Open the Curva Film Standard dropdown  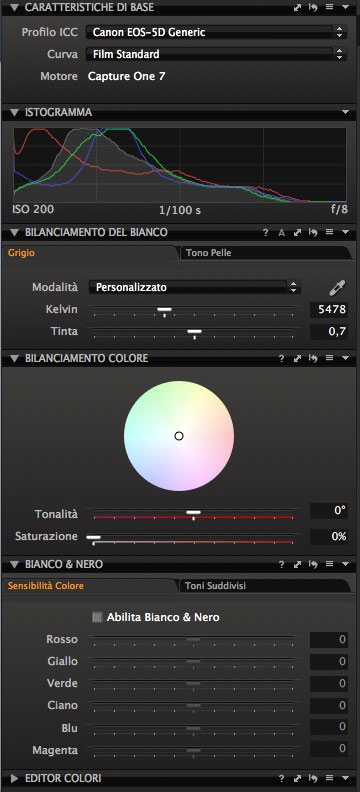(x=217, y=54)
